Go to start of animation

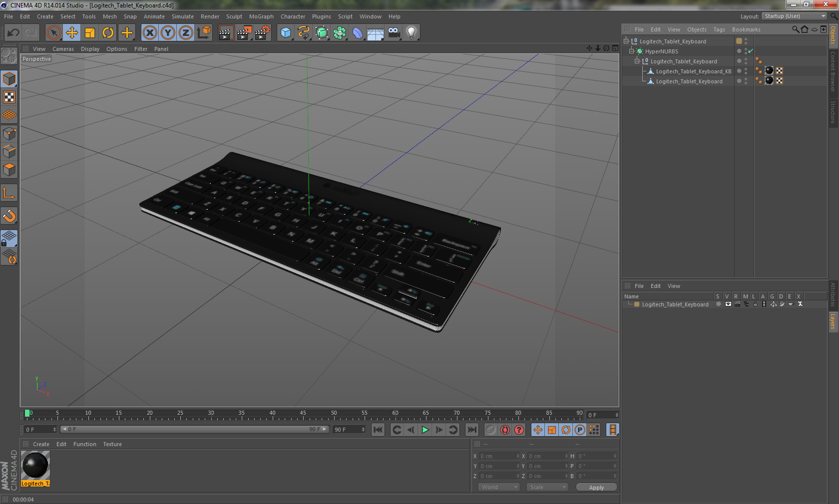tap(378, 430)
